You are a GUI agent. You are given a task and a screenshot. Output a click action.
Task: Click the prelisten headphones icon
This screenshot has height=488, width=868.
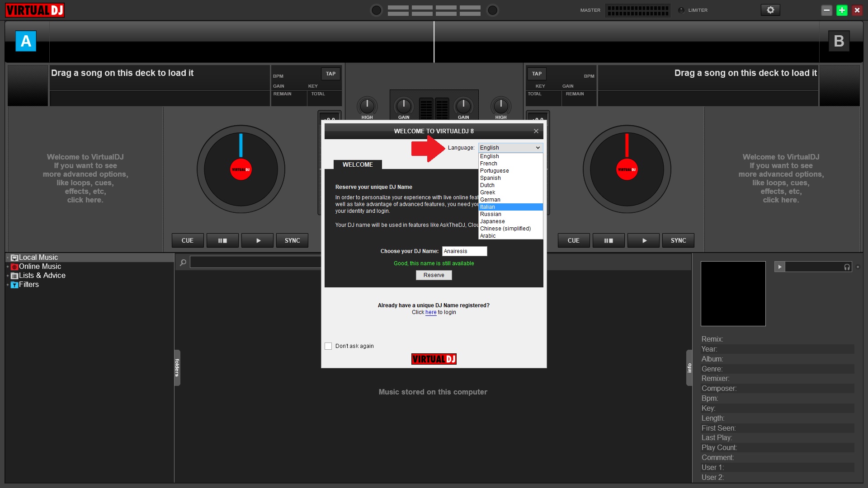847,267
